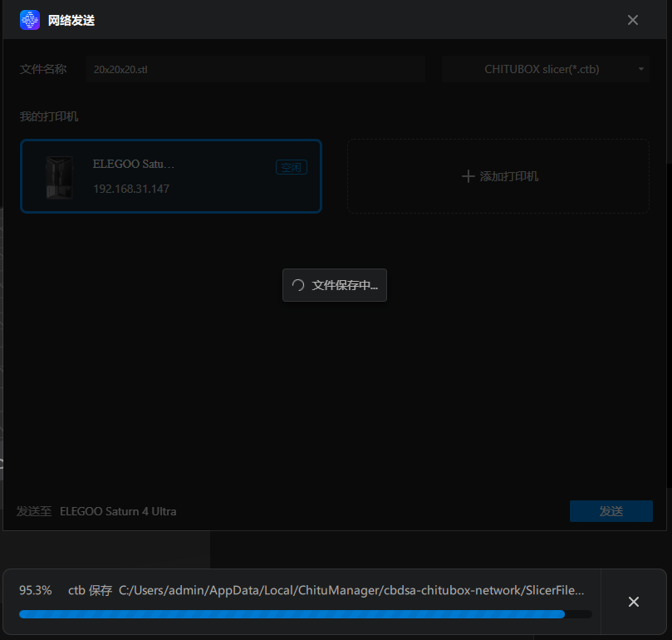Click the 文件名称 label
The image size is (672, 640).
43,69
